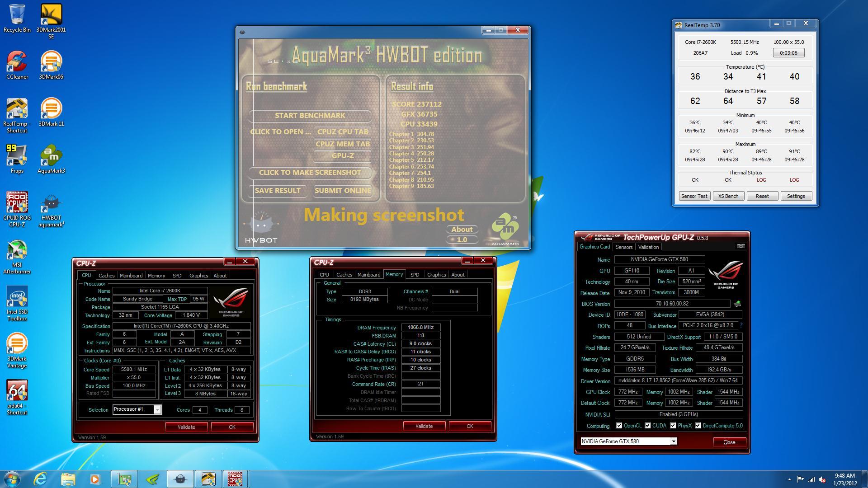
Task: Click the muted volume icon in system tray
Action: pyautogui.click(x=822, y=479)
